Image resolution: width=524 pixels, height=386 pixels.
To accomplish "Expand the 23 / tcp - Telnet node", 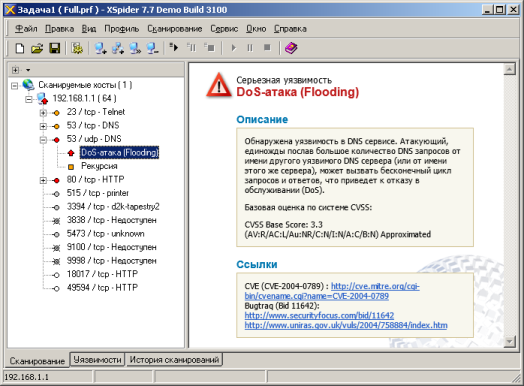I will [x=43, y=113].
